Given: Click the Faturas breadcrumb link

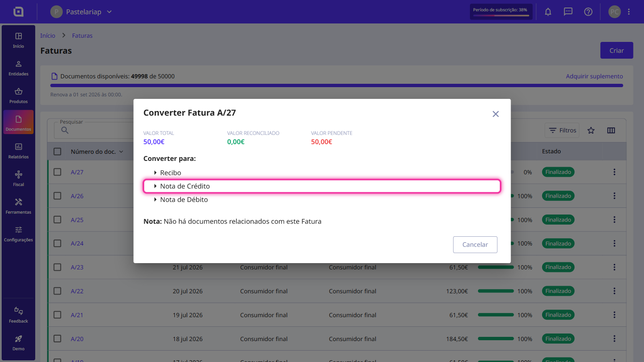Looking at the screenshot, I should (x=82, y=36).
